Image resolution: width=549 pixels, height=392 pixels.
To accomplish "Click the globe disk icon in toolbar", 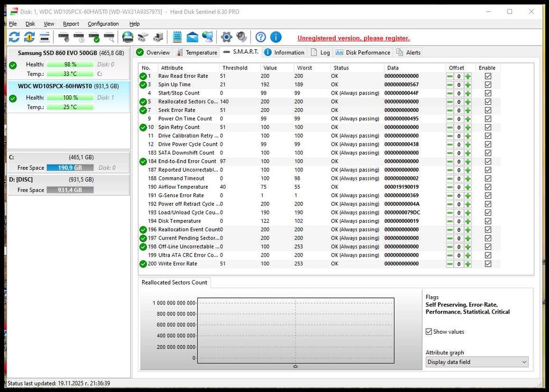I will tap(128, 37).
